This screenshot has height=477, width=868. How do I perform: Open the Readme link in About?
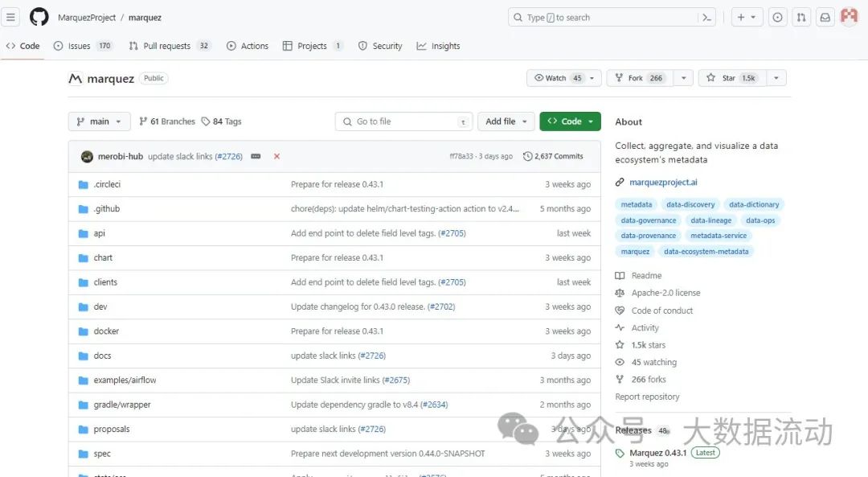click(x=646, y=275)
